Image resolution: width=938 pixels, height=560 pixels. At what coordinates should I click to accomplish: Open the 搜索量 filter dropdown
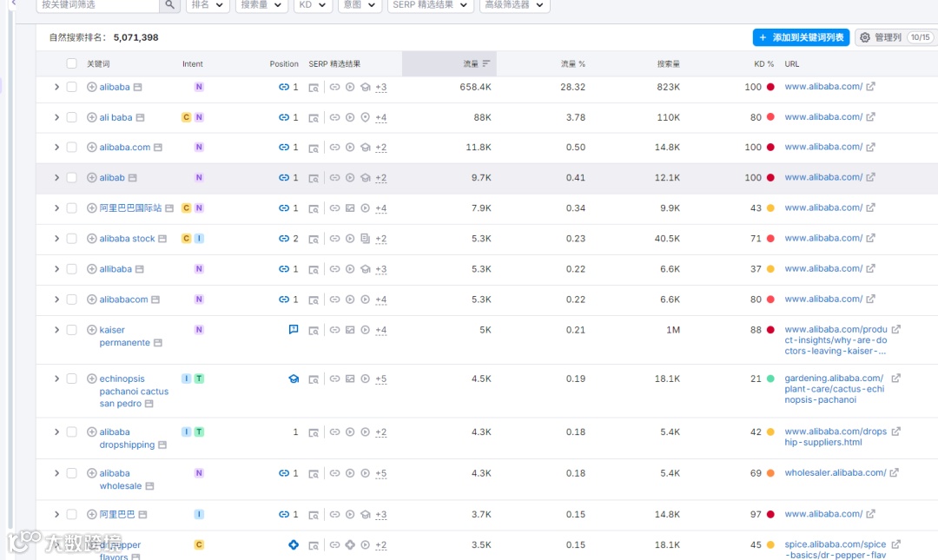261,5
